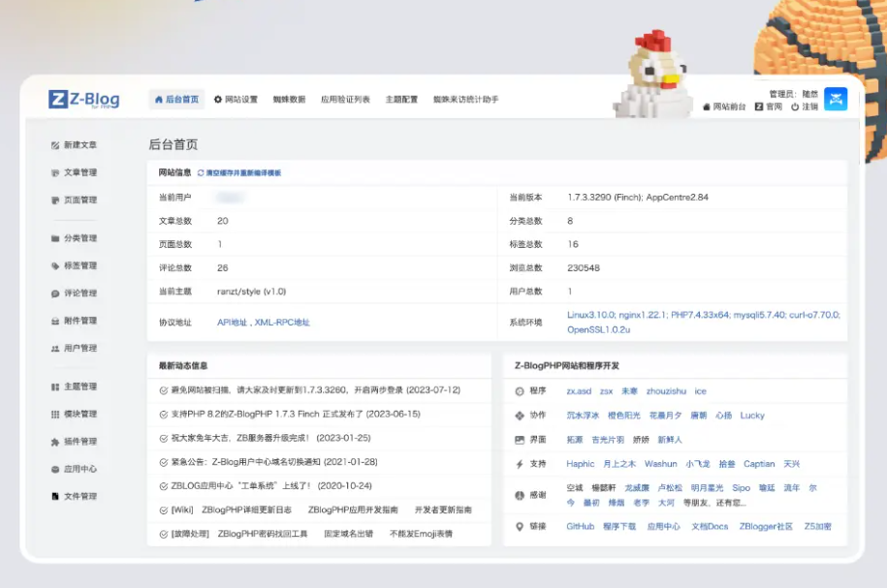
Task: Open the ZBlogger社区 link
Action: [766, 526]
